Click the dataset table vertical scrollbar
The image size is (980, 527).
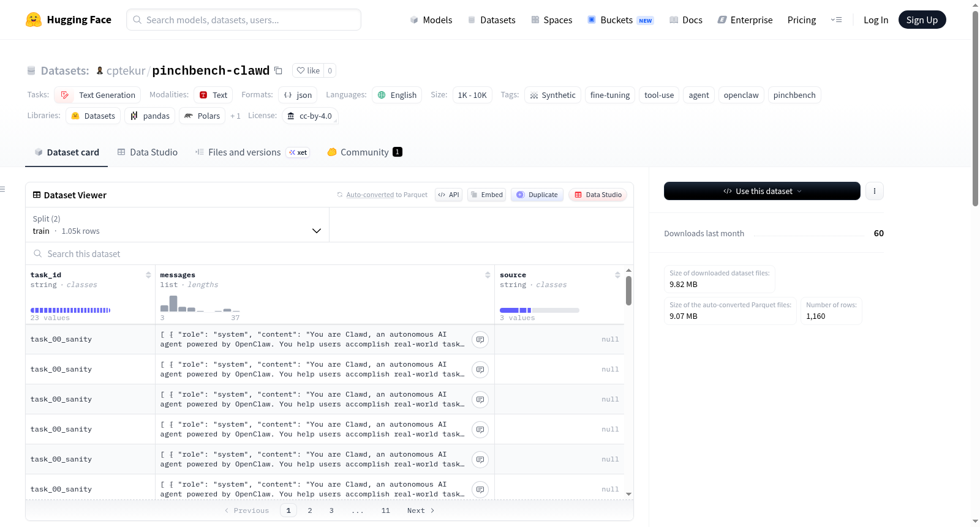point(628,291)
